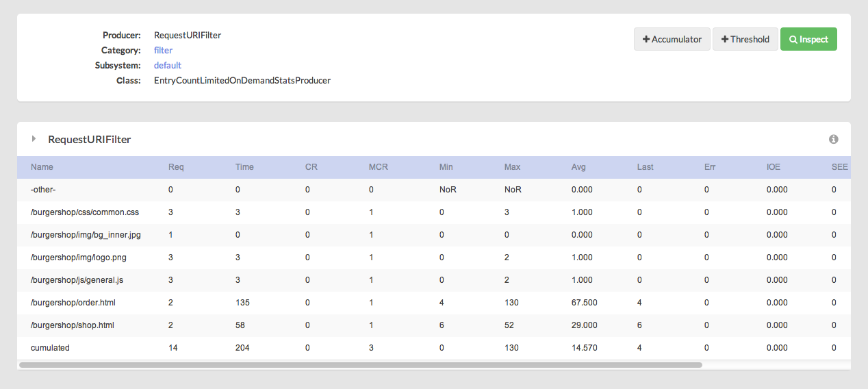This screenshot has width=868, height=389.
Task: Select the /burgershop/shop.html entry
Action: [73, 325]
